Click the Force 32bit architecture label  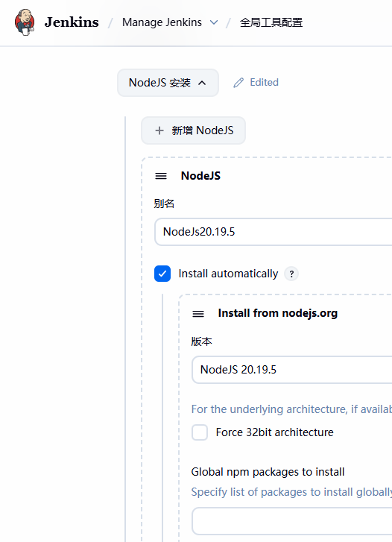274,432
